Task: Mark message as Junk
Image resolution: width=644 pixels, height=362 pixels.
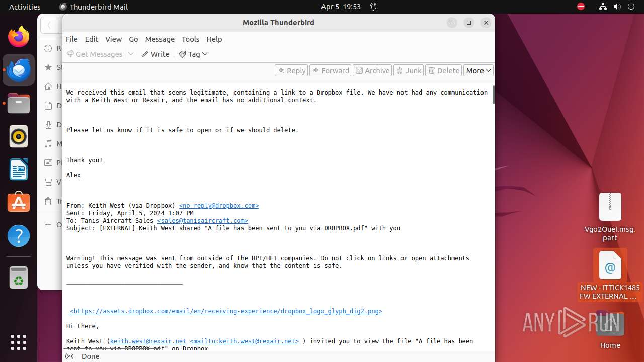Action: (x=409, y=71)
